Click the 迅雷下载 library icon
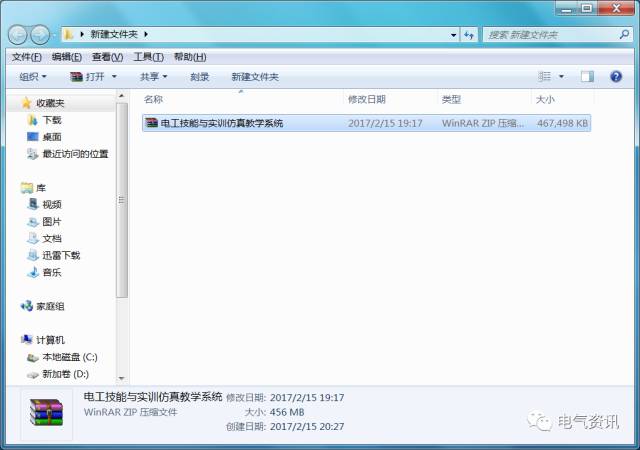This screenshot has height=450, width=640. click(33, 255)
